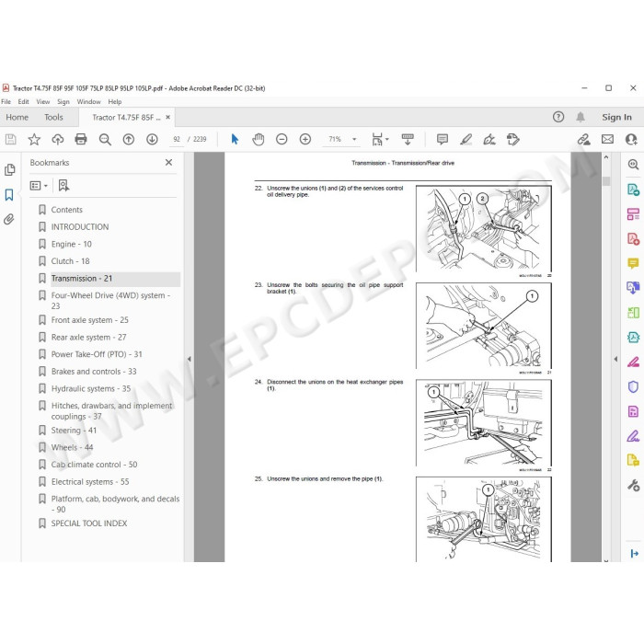The height and width of the screenshot is (644, 644).
Task: Select the Highlight text pen
Action: point(466,140)
